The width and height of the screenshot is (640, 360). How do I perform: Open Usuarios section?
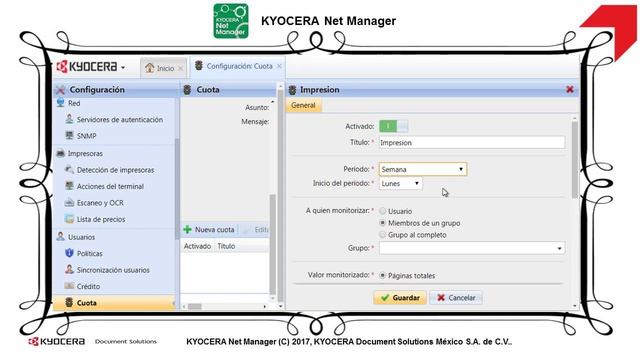pyautogui.click(x=81, y=237)
